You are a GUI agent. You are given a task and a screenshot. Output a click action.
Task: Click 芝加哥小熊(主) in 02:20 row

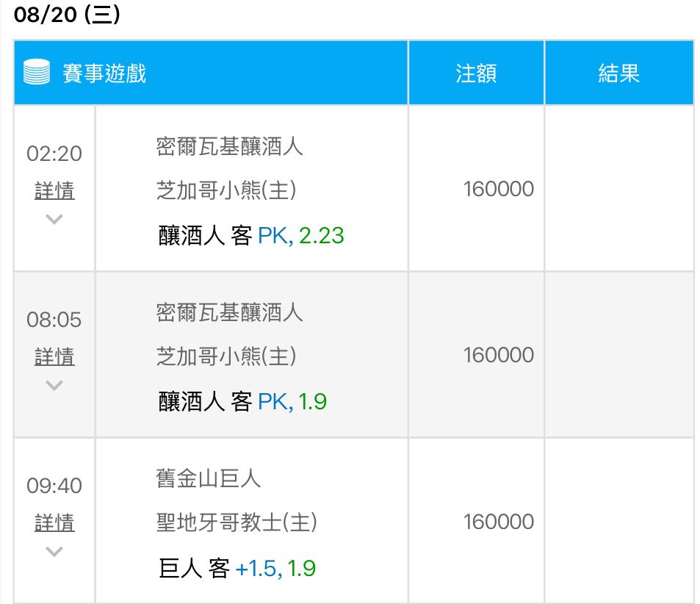[226, 190]
